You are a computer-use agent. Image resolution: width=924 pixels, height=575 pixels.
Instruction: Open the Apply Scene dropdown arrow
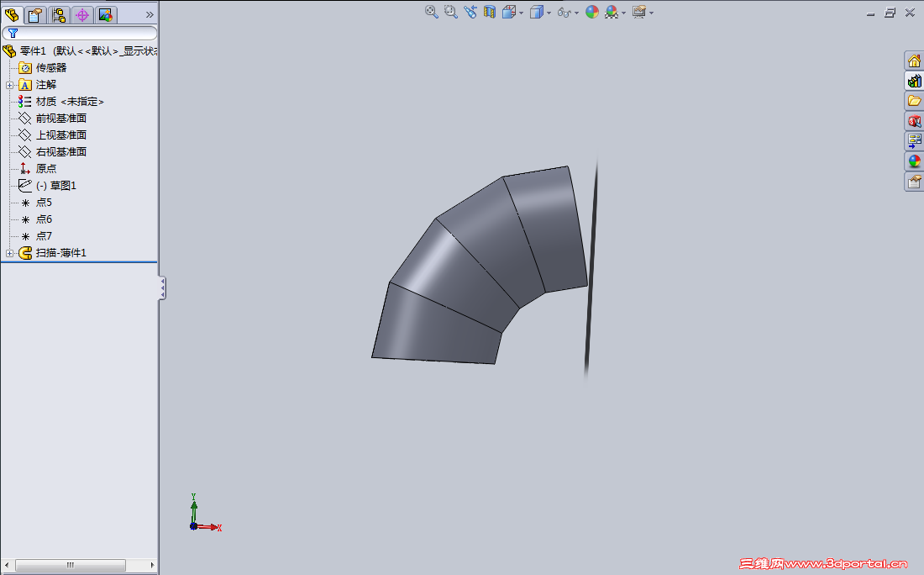623,13
